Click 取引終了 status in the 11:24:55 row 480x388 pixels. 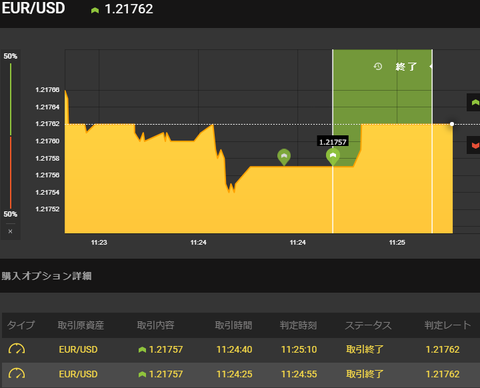coord(365,374)
